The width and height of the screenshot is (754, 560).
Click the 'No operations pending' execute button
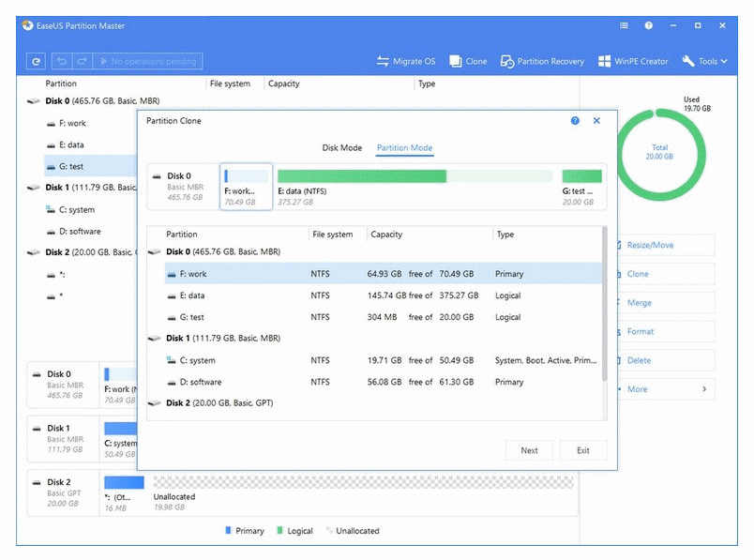(x=147, y=62)
